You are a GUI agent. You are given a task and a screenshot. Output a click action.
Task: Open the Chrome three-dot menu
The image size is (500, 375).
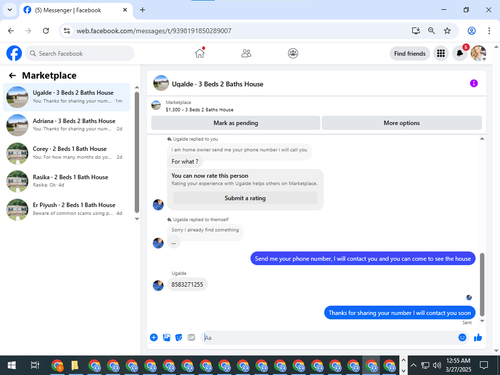[489, 31]
